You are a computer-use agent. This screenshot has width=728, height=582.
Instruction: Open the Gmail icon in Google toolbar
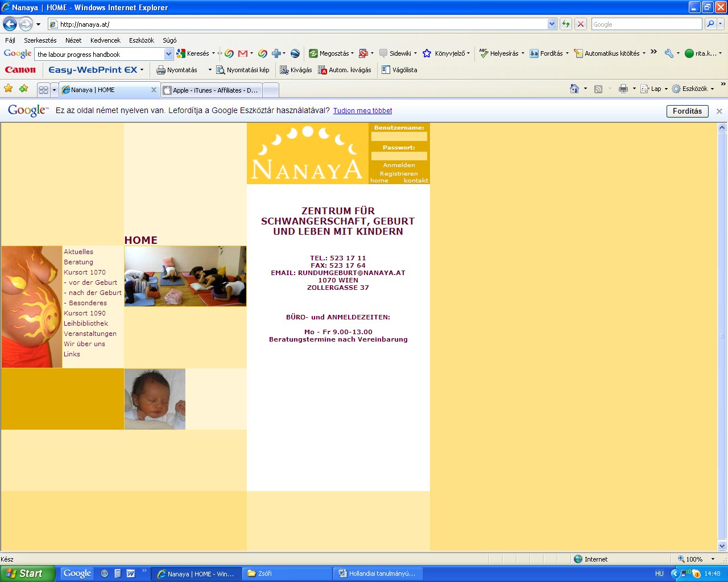(x=243, y=53)
